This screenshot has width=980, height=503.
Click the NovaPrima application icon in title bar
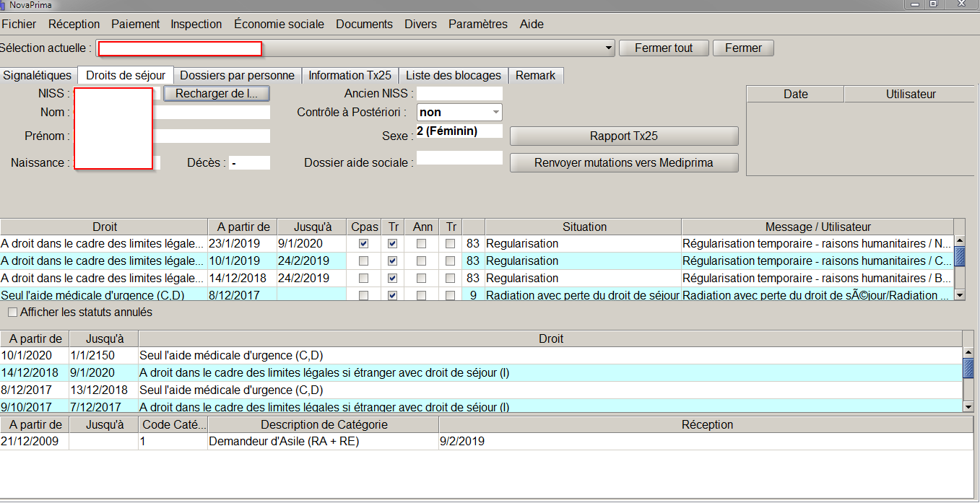coord(3,5)
